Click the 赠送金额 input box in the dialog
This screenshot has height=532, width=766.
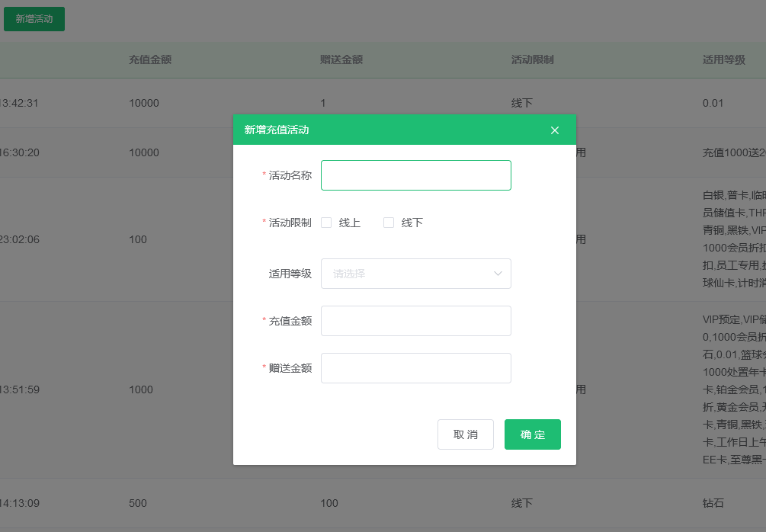point(415,368)
